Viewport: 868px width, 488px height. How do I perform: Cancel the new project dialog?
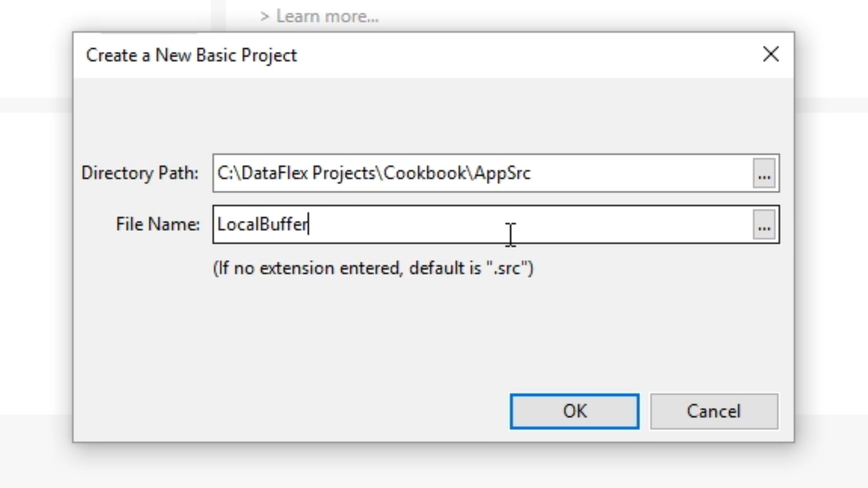[714, 411]
